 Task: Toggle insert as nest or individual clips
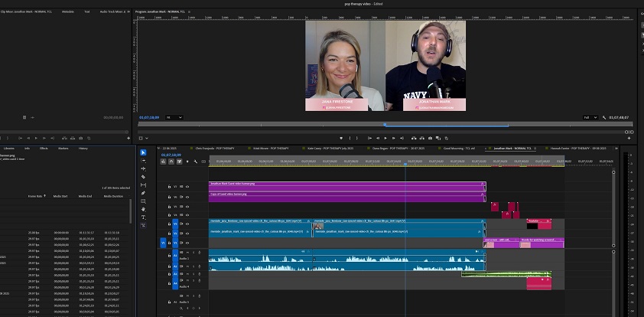click(x=164, y=162)
